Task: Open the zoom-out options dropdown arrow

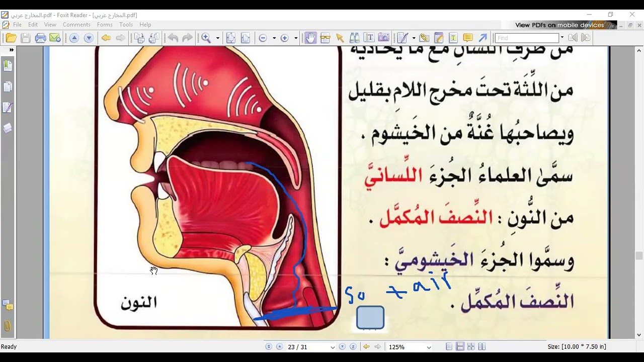Action: 274,38
